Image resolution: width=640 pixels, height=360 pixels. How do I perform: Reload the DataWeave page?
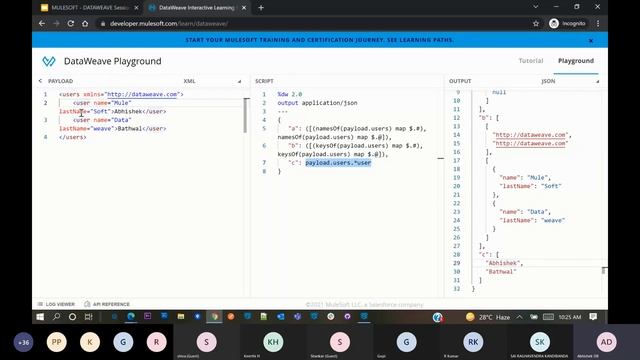click(71, 24)
